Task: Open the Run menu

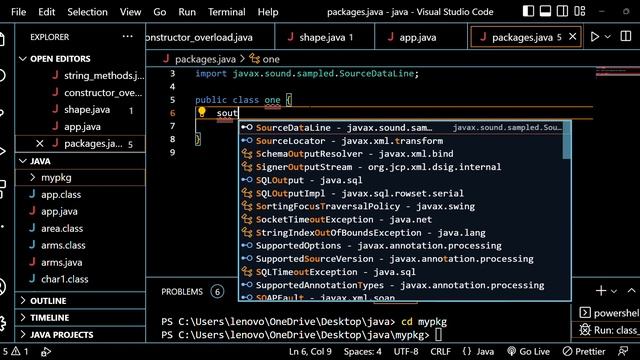Action: pyautogui.click(x=187, y=12)
